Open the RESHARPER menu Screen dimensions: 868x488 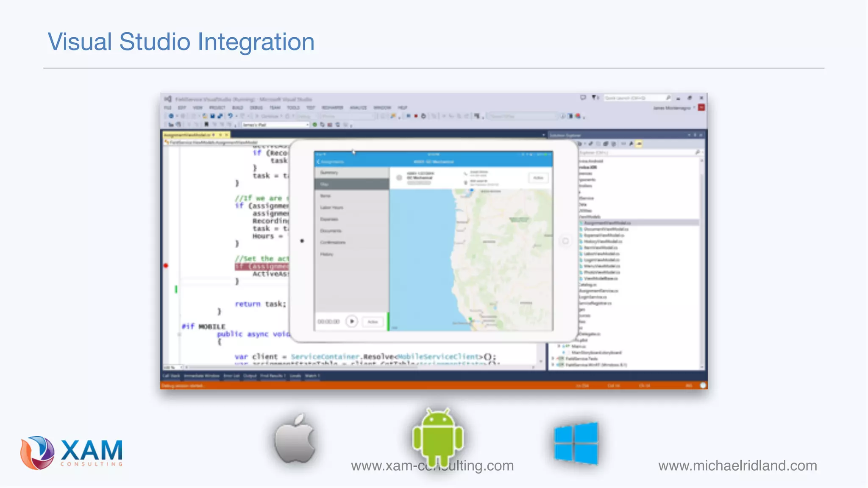point(332,108)
